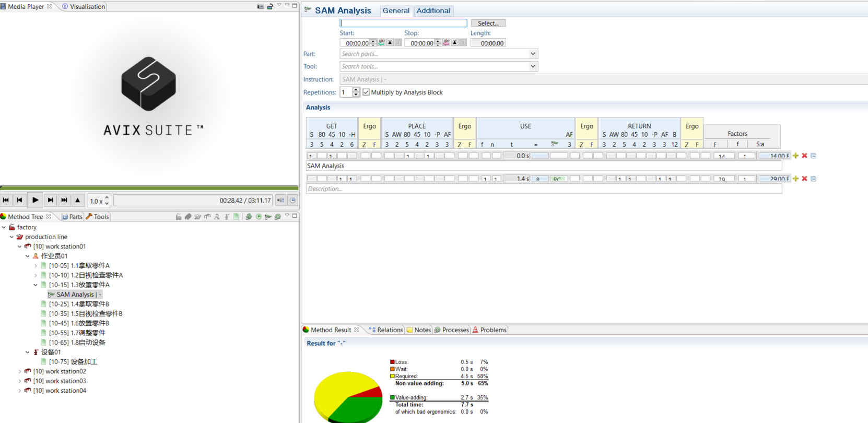Click the green video progress bar
Screen dimensions: 868x423
point(149,188)
